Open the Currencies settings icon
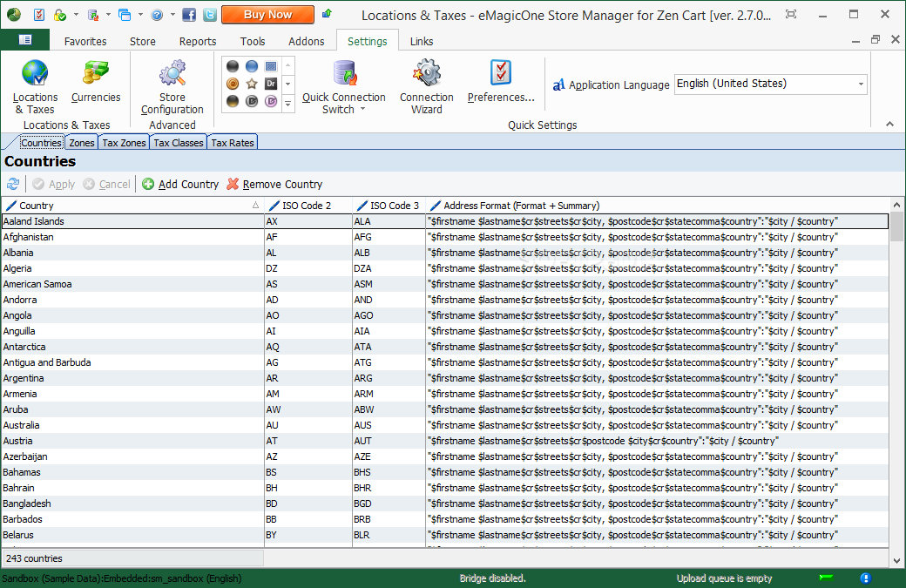The height and width of the screenshot is (588, 906). [95, 81]
